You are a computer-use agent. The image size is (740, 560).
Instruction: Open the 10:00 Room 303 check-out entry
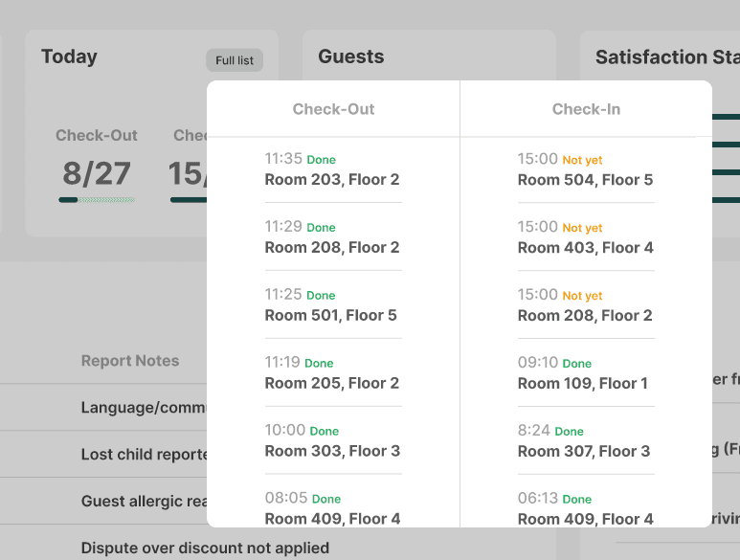(x=332, y=441)
